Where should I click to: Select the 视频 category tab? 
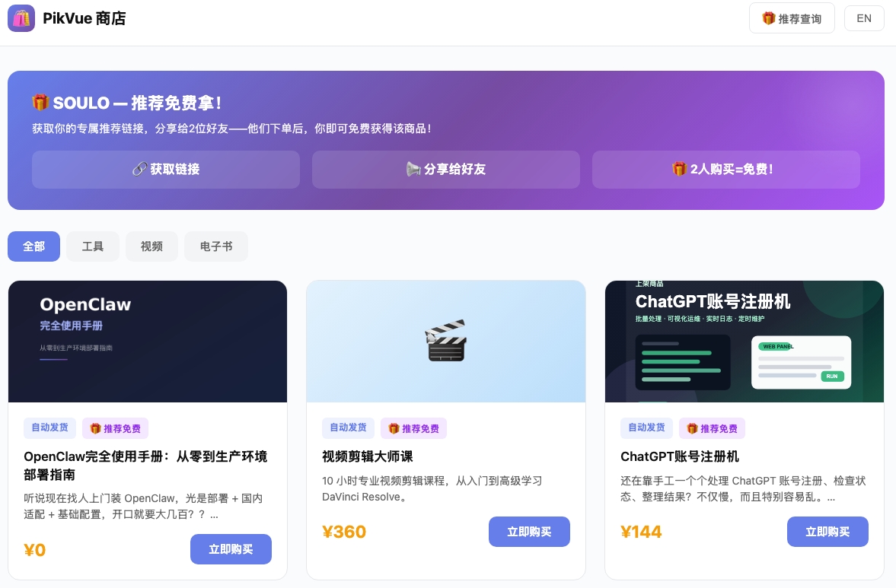(151, 246)
